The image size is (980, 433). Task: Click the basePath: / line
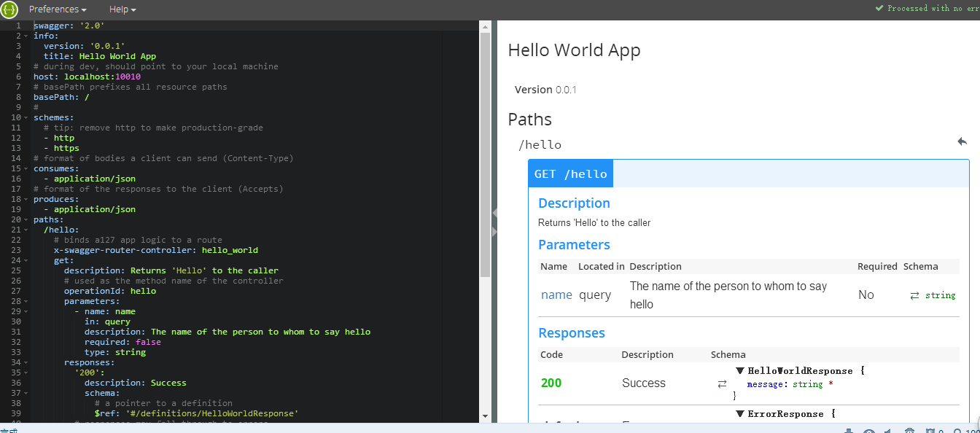point(61,97)
